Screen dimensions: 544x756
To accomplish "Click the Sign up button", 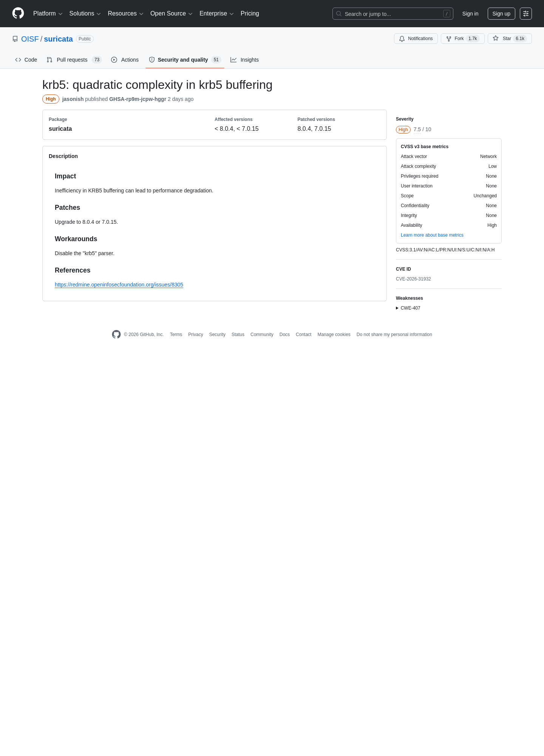I will pyautogui.click(x=501, y=14).
